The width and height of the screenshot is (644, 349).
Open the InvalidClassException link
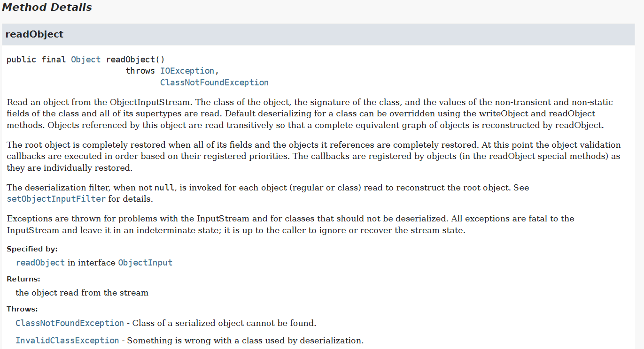point(67,341)
